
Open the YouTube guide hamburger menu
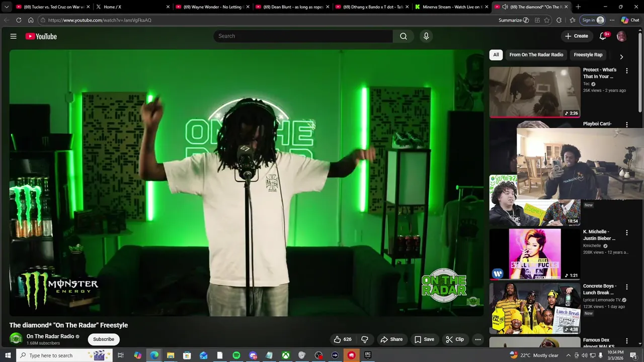click(x=14, y=36)
